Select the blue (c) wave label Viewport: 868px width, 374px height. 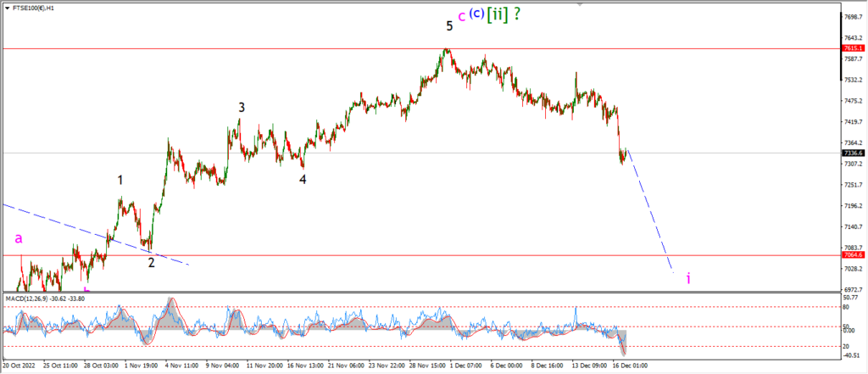click(x=476, y=14)
